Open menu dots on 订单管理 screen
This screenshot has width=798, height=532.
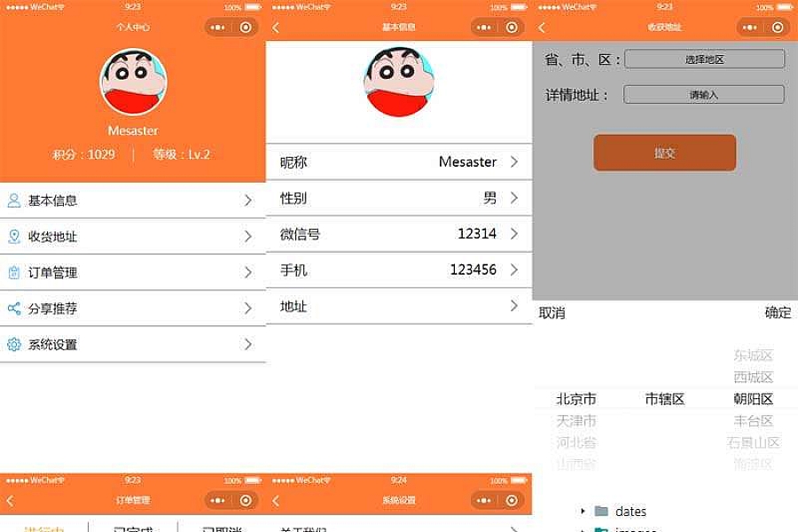pos(218,500)
